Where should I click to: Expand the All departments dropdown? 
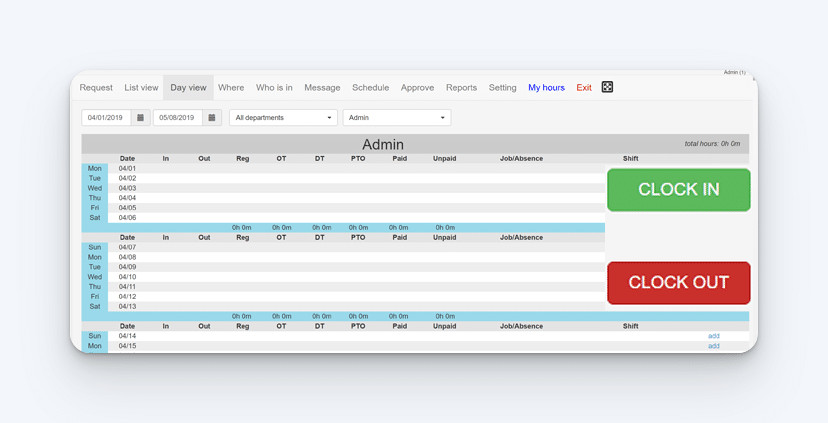(283, 118)
